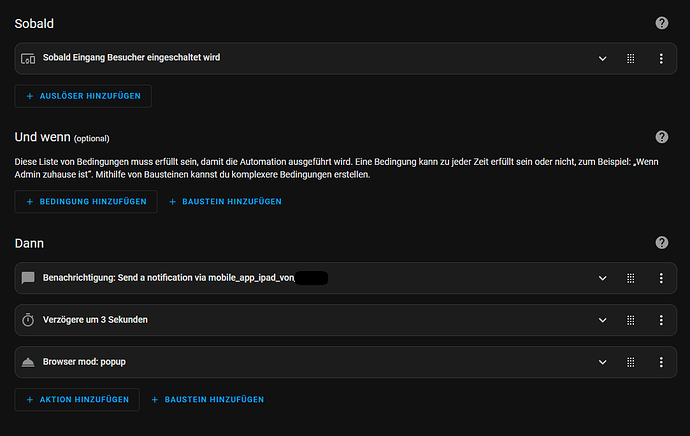Click Baustein hinzufügen under Dann

coord(208,399)
